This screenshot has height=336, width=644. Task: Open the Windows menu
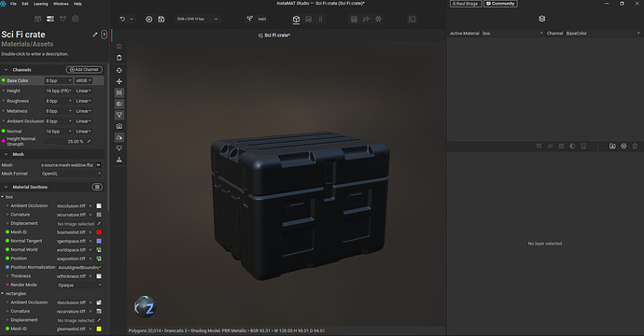point(61,4)
